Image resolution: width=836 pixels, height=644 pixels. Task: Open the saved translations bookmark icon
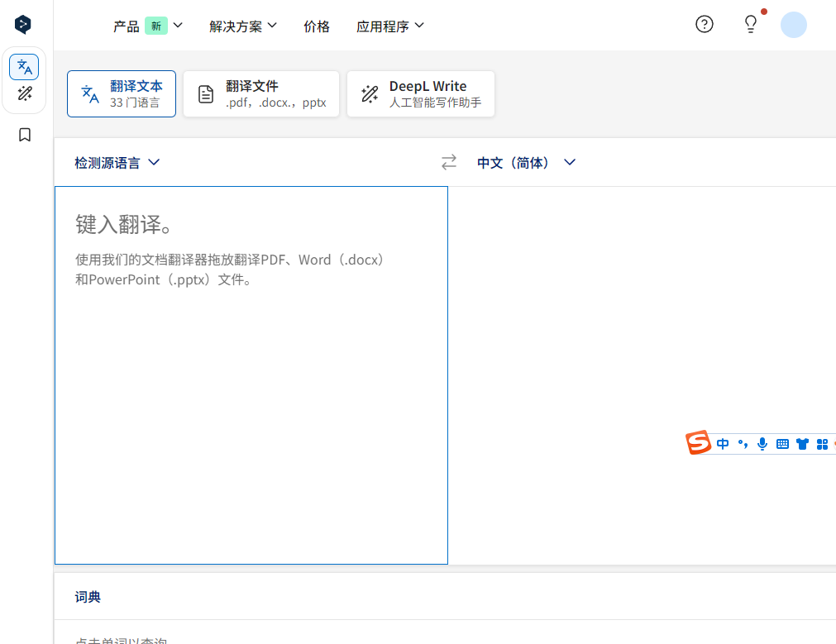coord(25,135)
